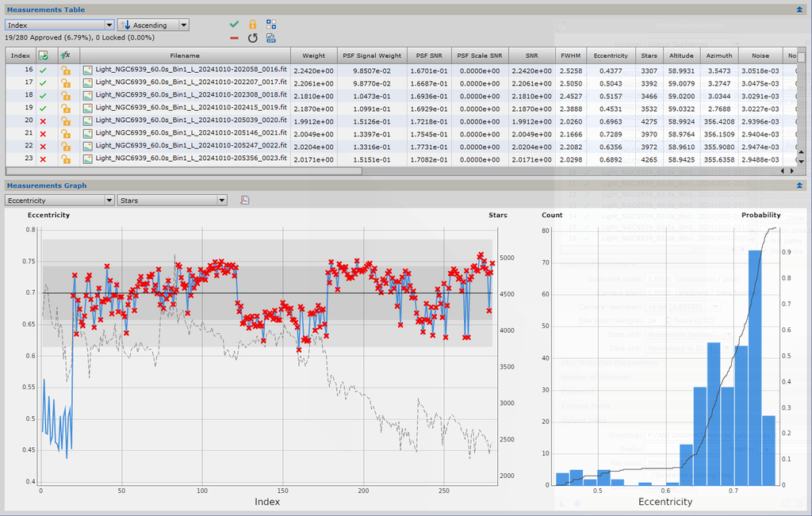Toggle lock state for index 17 row
812x516 pixels.
[x=66, y=82]
